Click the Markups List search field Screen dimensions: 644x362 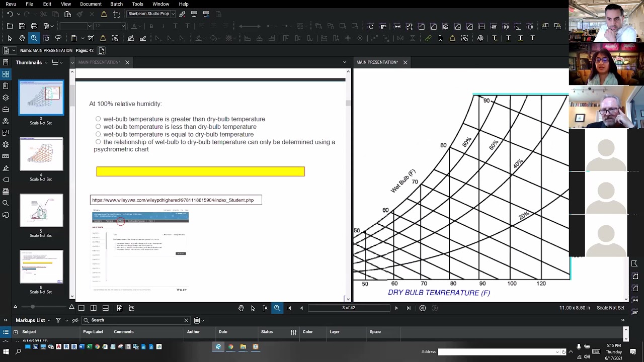[x=136, y=320]
